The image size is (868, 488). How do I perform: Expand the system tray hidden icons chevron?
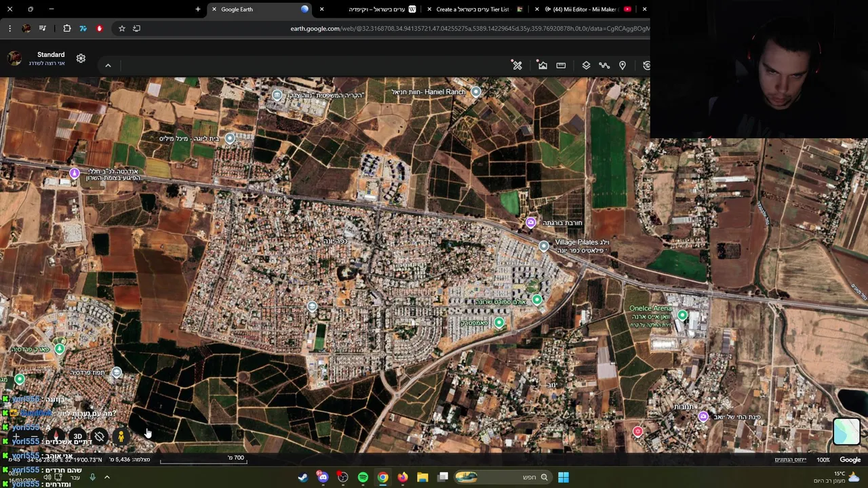(106, 477)
